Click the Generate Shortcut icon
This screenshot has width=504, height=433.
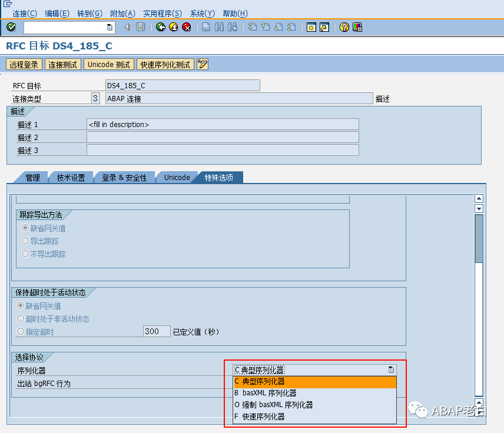[324, 27]
